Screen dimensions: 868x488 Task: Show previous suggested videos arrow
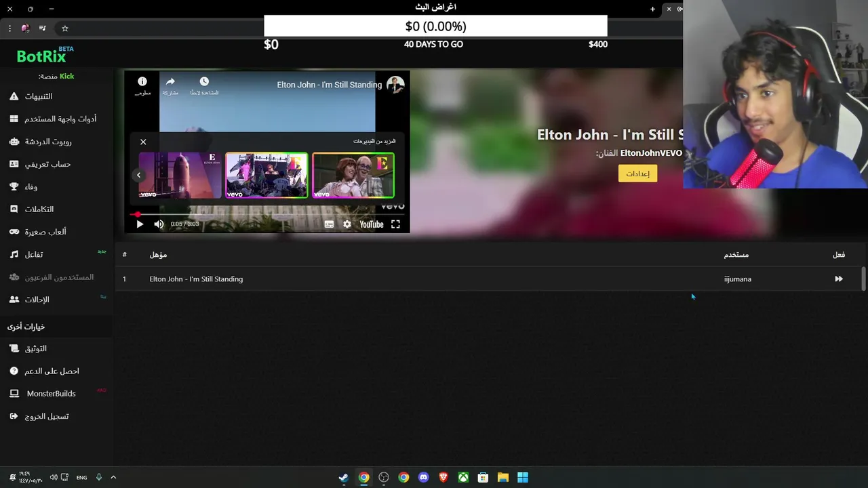tap(138, 175)
